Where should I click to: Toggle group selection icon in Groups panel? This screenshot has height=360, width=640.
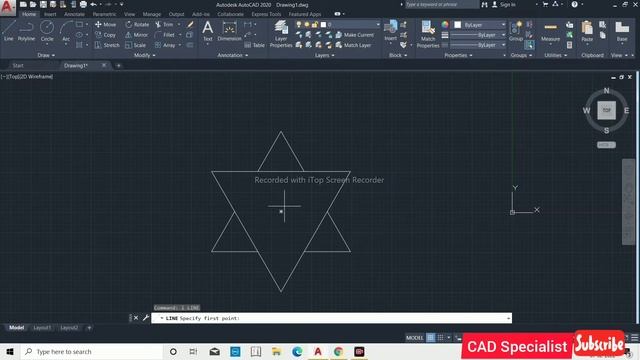click(529, 45)
